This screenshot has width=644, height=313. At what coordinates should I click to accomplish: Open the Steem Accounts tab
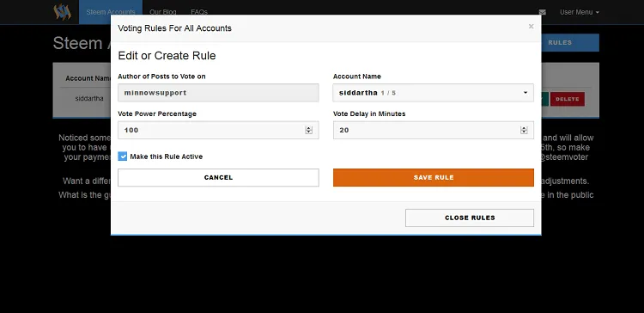[x=111, y=12]
